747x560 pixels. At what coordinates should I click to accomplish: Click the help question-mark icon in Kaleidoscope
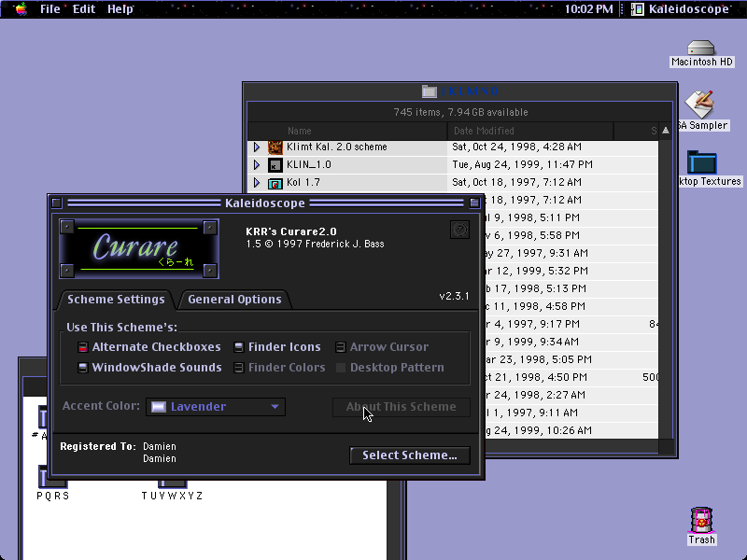tap(459, 230)
